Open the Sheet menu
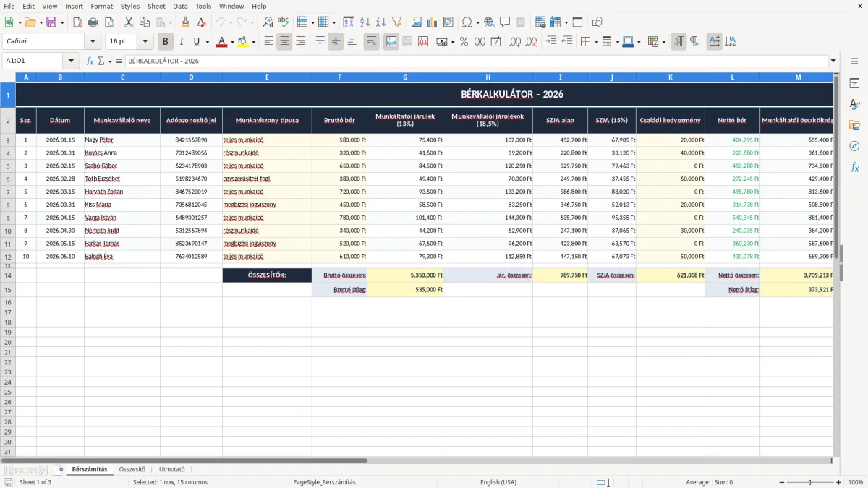 click(x=156, y=6)
